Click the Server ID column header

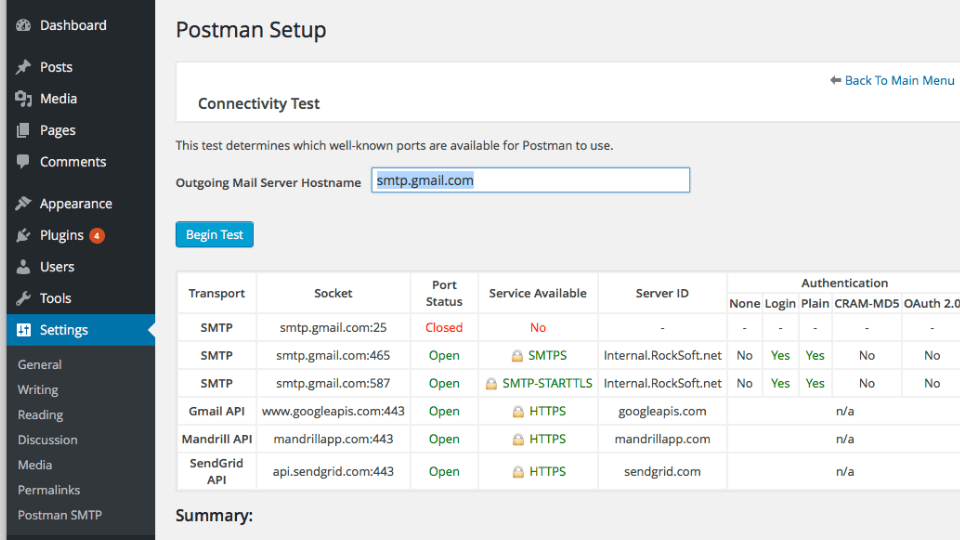[662, 293]
